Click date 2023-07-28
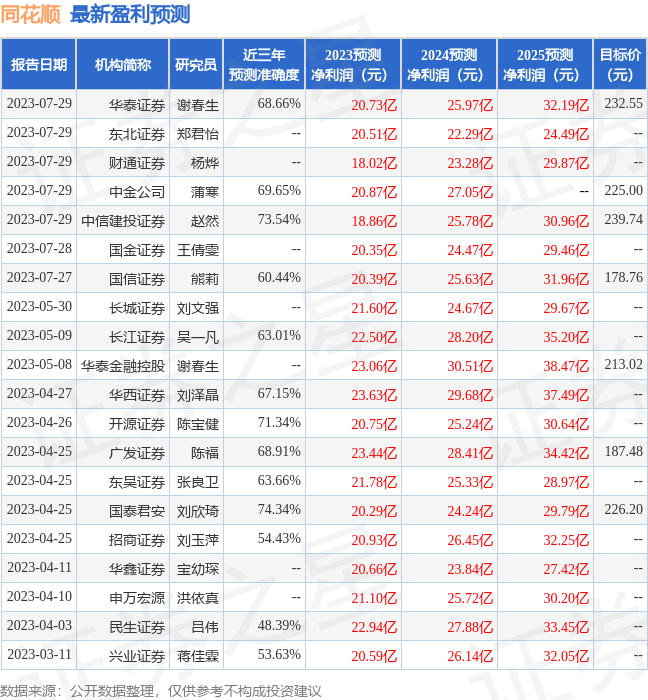Viewport: 648px width, 700px height. point(39,249)
